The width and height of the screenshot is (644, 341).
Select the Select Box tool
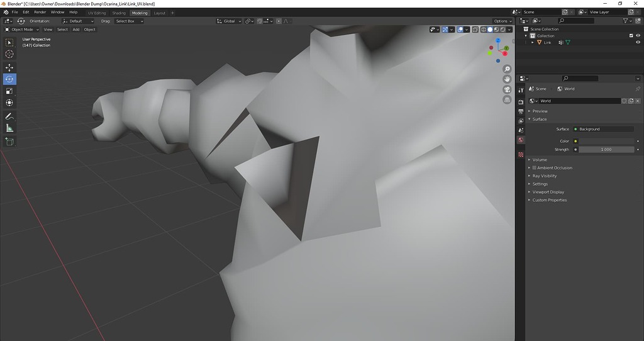(9, 42)
